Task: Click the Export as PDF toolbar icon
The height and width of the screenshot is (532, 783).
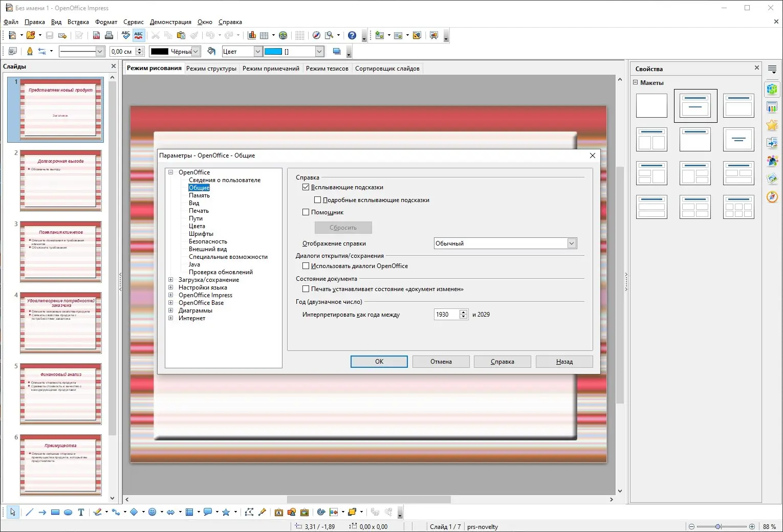Action: point(96,35)
